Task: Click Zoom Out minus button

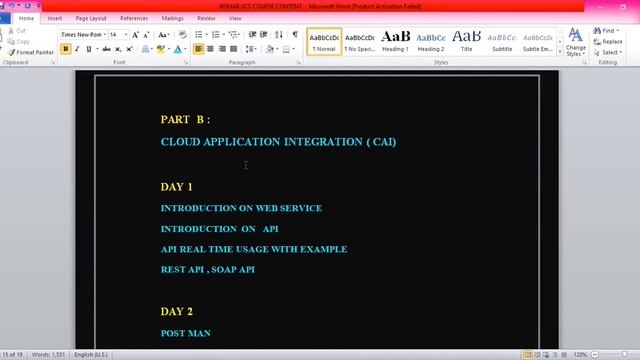Action: [595, 355]
